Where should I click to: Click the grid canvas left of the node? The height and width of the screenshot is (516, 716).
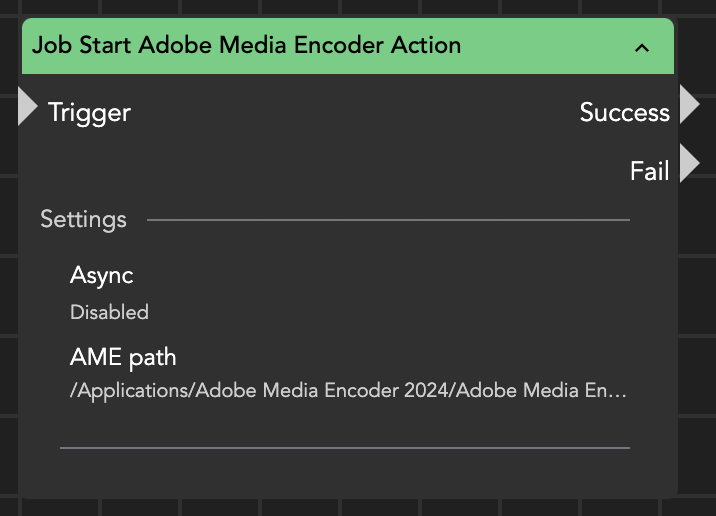pyautogui.click(x=8, y=300)
